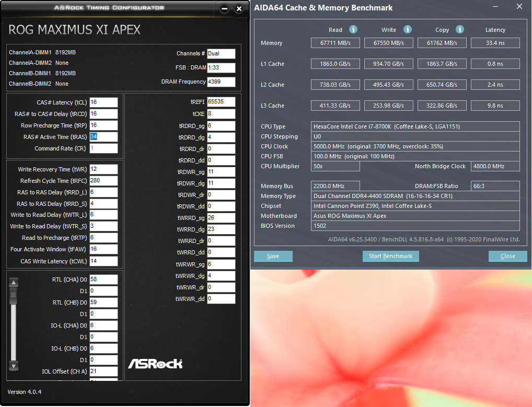Click the IO-L (CHB) D0 field
Viewport: 532px width, 407px height.
click(103, 348)
